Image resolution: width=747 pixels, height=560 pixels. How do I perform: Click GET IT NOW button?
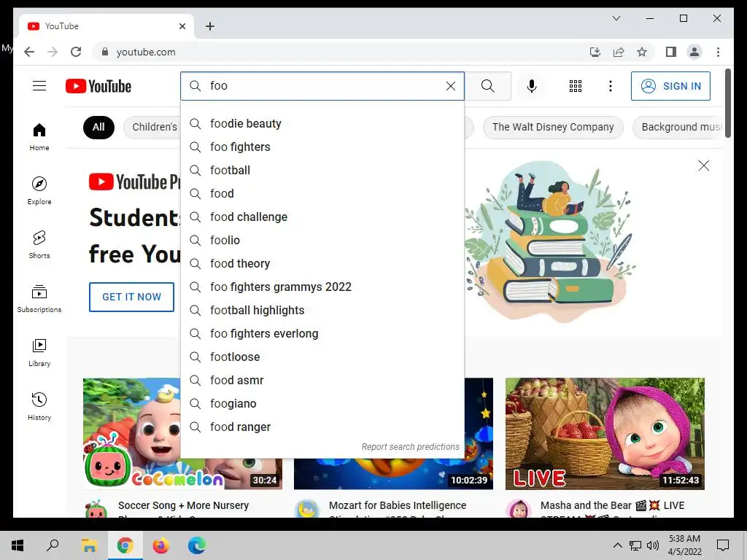point(131,297)
